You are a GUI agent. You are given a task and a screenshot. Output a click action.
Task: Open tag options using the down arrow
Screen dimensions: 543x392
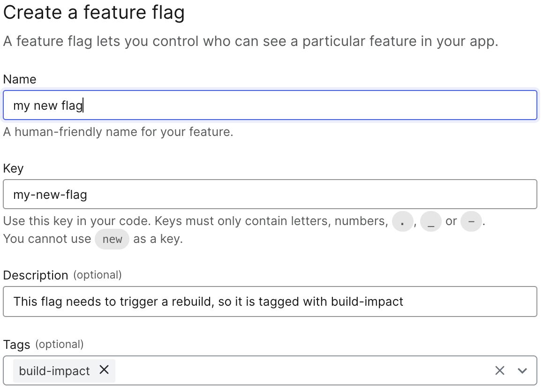coord(521,370)
